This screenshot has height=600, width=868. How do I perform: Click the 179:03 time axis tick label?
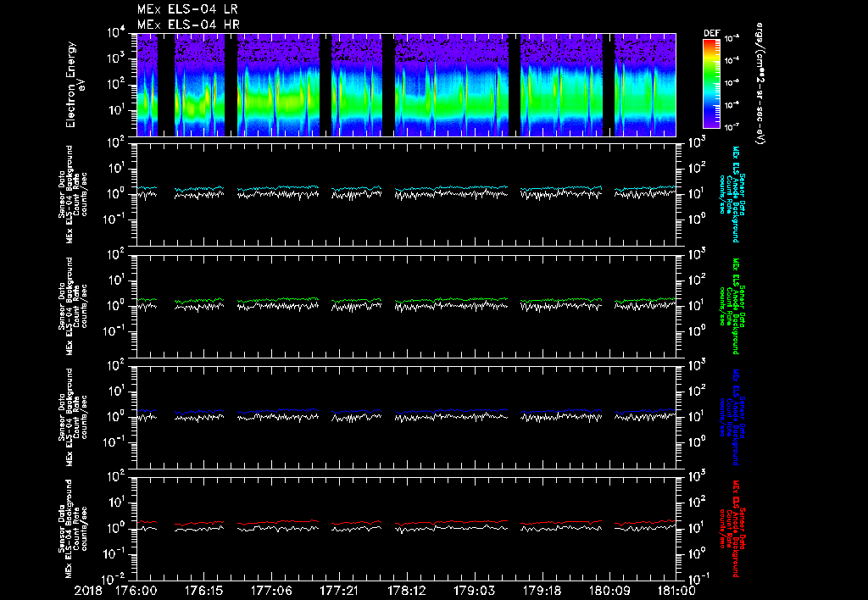473,590
